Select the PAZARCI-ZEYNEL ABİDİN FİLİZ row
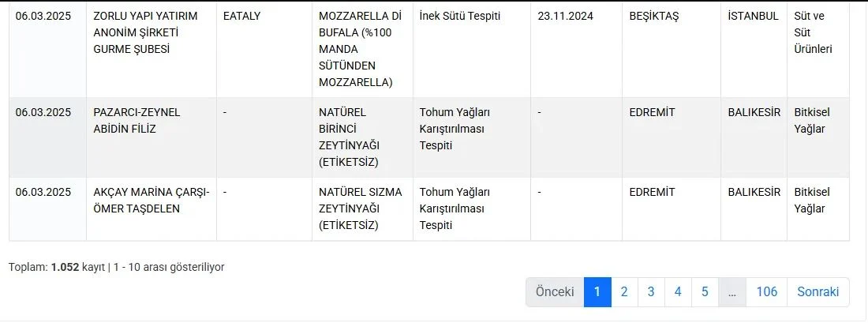 tap(429, 137)
